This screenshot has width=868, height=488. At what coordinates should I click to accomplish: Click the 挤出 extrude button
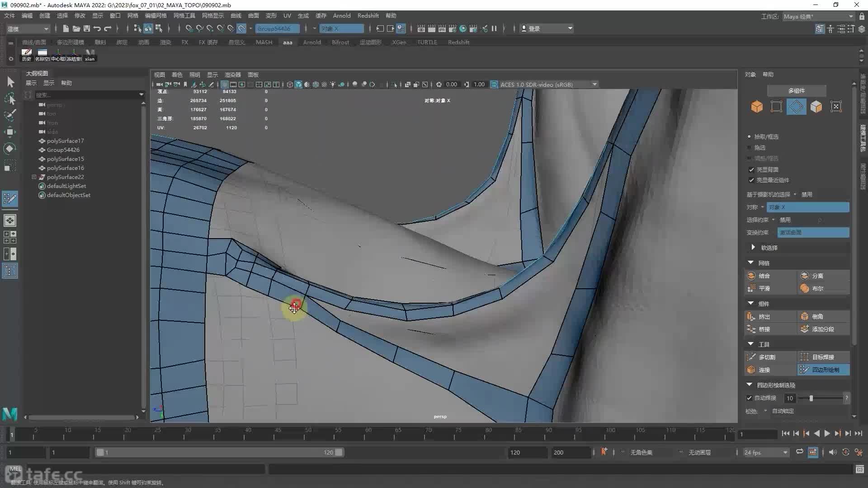(x=770, y=317)
